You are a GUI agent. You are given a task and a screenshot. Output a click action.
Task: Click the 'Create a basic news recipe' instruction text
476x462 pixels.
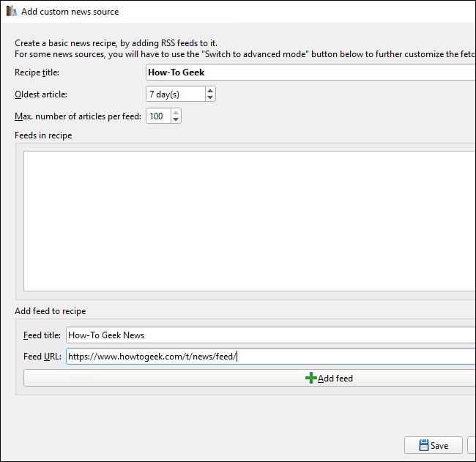(x=116, y=43)
